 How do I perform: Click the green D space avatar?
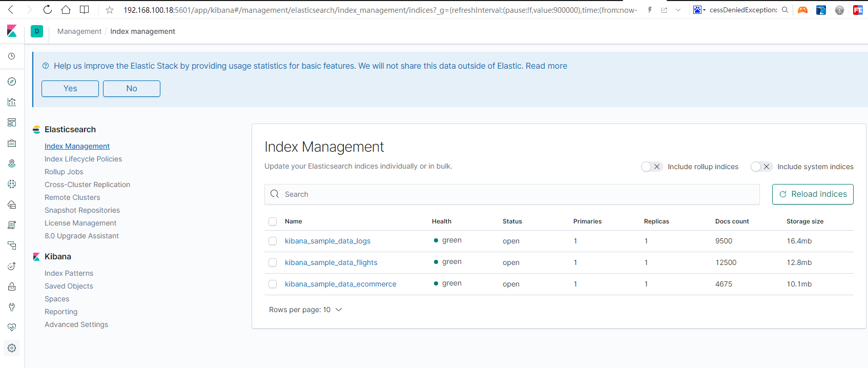tap(37, 31)
